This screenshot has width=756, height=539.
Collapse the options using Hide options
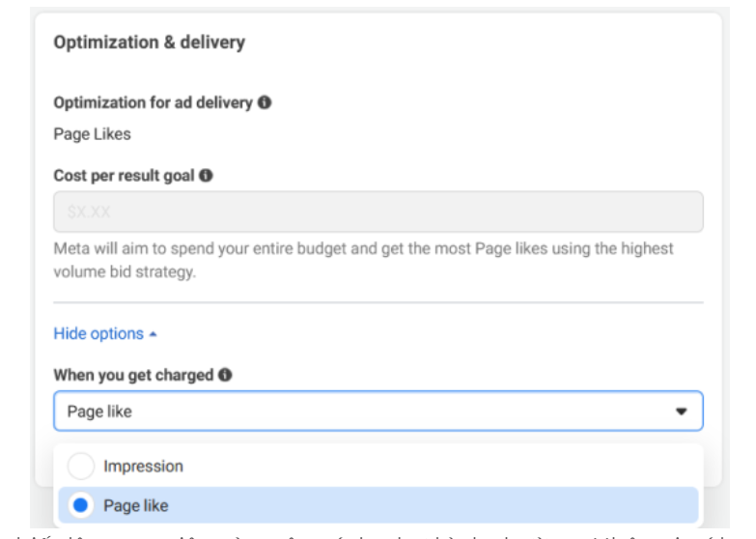point(98,334)
